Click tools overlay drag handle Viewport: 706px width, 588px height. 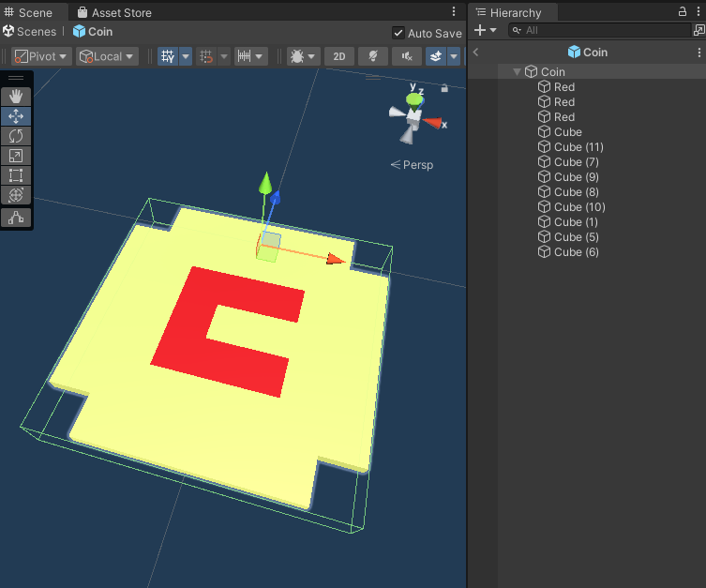pos(16,78)
